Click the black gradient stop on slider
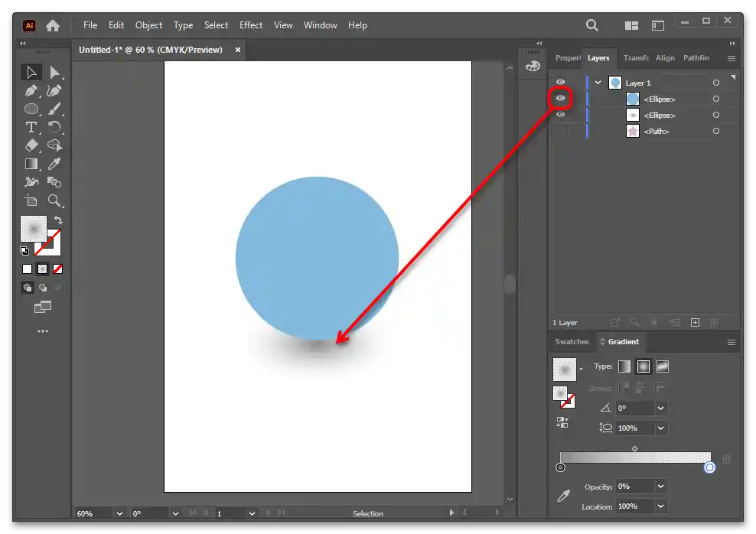The image size is (756, 534). coord(561,467)
